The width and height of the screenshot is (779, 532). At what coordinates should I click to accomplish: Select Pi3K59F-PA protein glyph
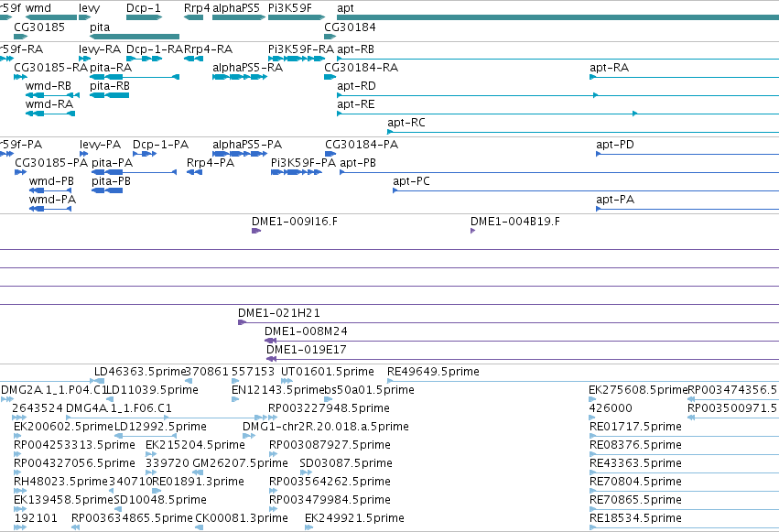coord(297,172)
